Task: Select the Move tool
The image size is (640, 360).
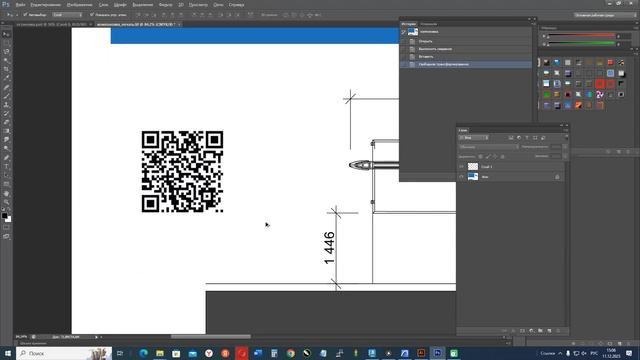Action: tap(6, 34)
